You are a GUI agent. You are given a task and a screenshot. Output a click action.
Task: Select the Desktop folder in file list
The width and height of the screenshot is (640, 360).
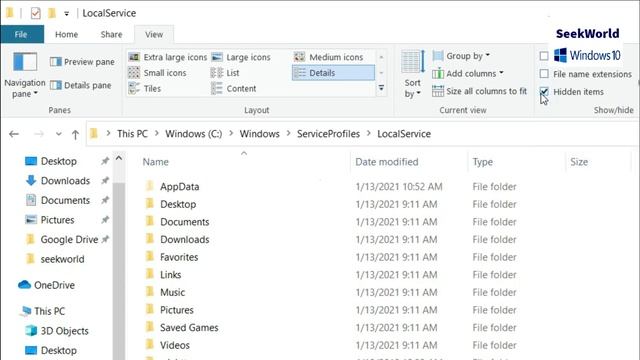(x=178, y=204)
